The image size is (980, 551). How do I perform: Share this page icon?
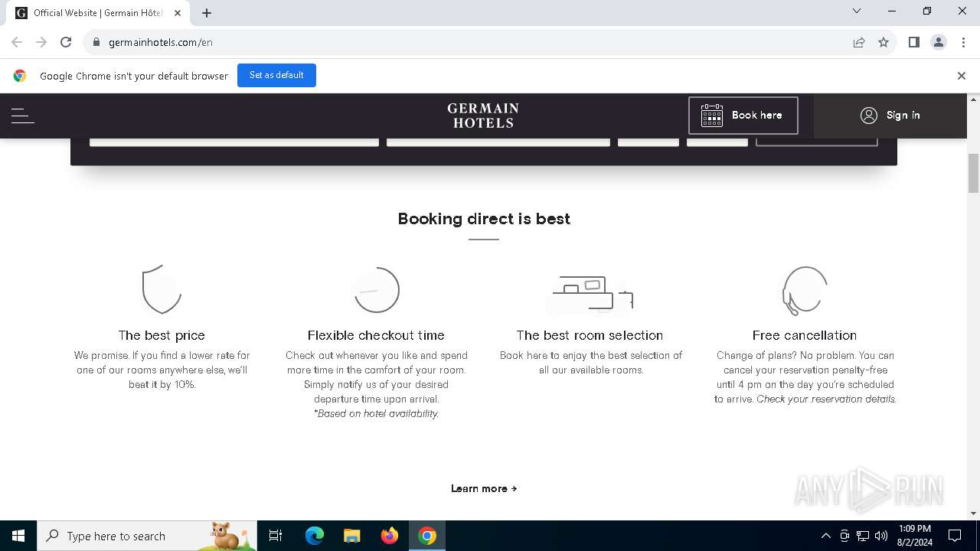(859, 43)
